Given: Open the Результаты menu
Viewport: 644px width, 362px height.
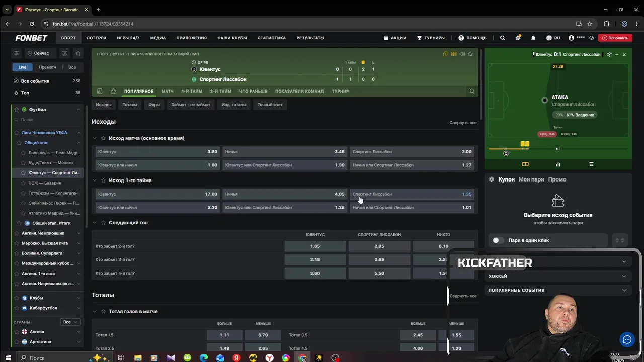Looking at the screenshot, I should pos(310,38).
